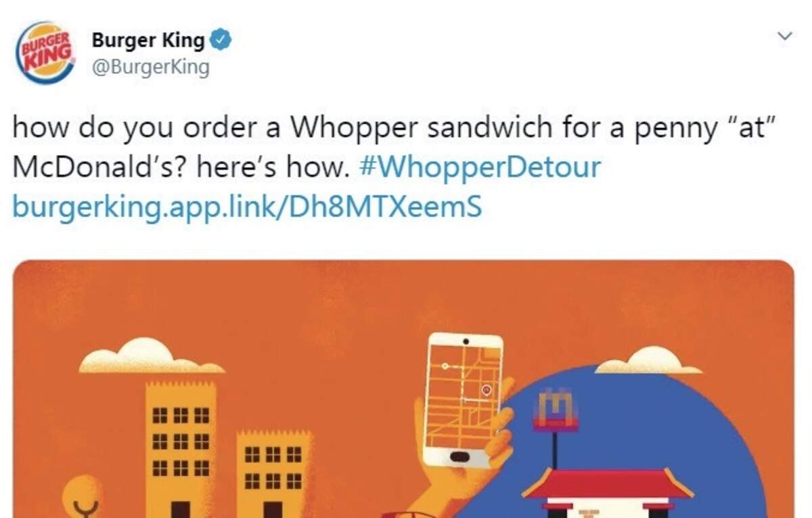This screenshot has height=518, width=812.
Task: Click the red map pin on the phone screen
Action: point(485,390)
